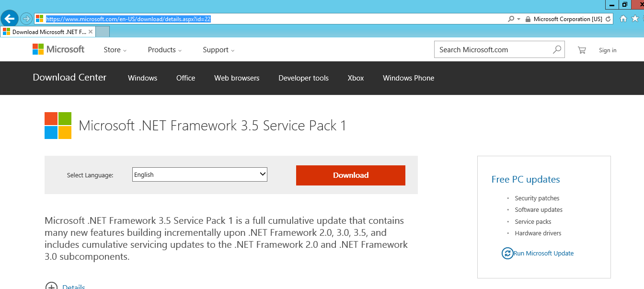Open the Select Language dropdown showing English
This screenshot has height=289, width=644.
[200, 174]
